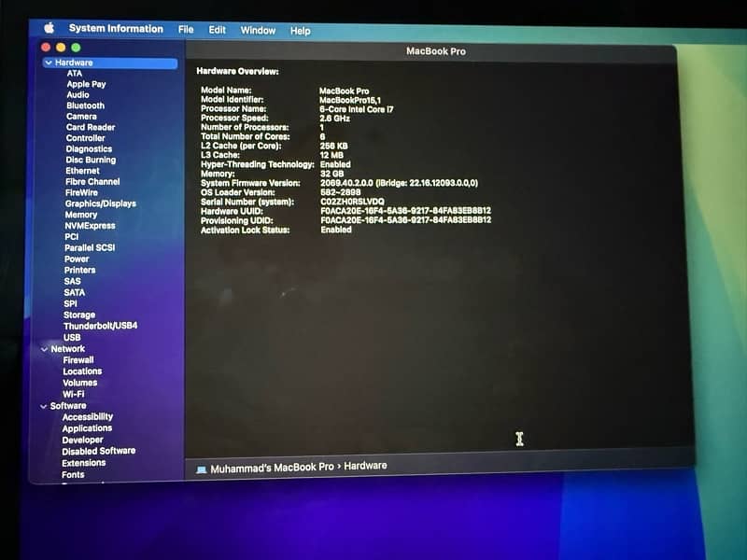Viewport: 747px width, 560px height.
Task: Select Network in the sidebar
Action: 67,349
